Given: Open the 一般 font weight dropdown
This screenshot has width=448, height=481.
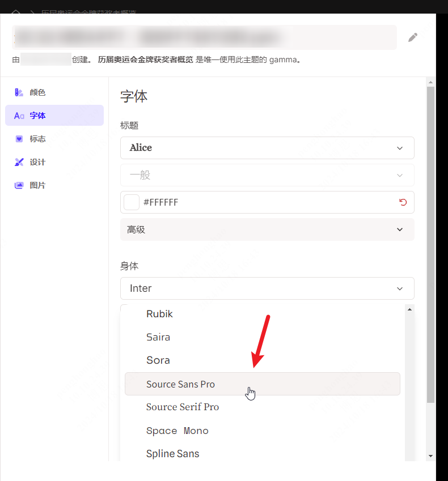Looking at the screenshot, I should (x=267, y=175).
